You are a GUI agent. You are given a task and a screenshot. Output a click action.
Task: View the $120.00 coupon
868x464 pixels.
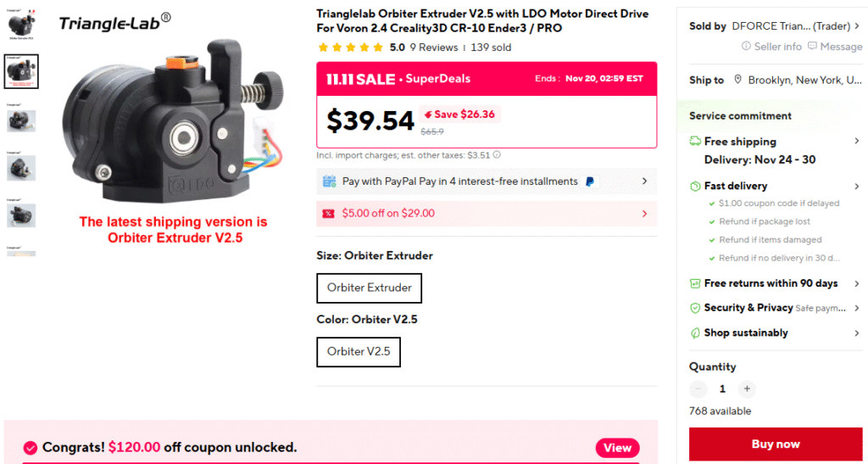click(x=617, y=448)
